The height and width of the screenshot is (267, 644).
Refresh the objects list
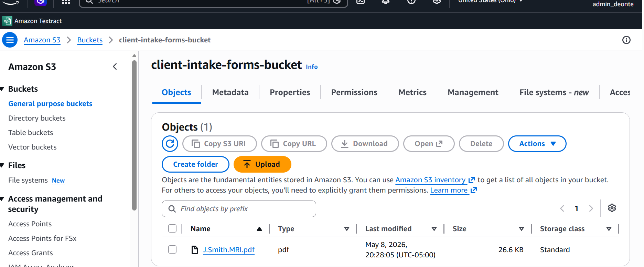tap(170, 144)
